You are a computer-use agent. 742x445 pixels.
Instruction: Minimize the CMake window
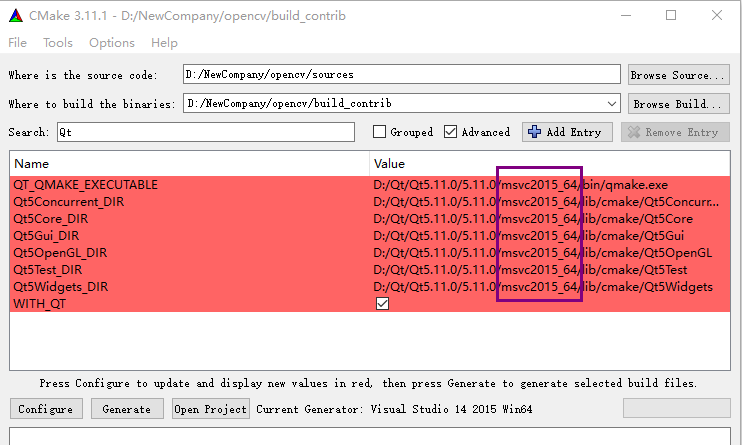pos(626,15)
